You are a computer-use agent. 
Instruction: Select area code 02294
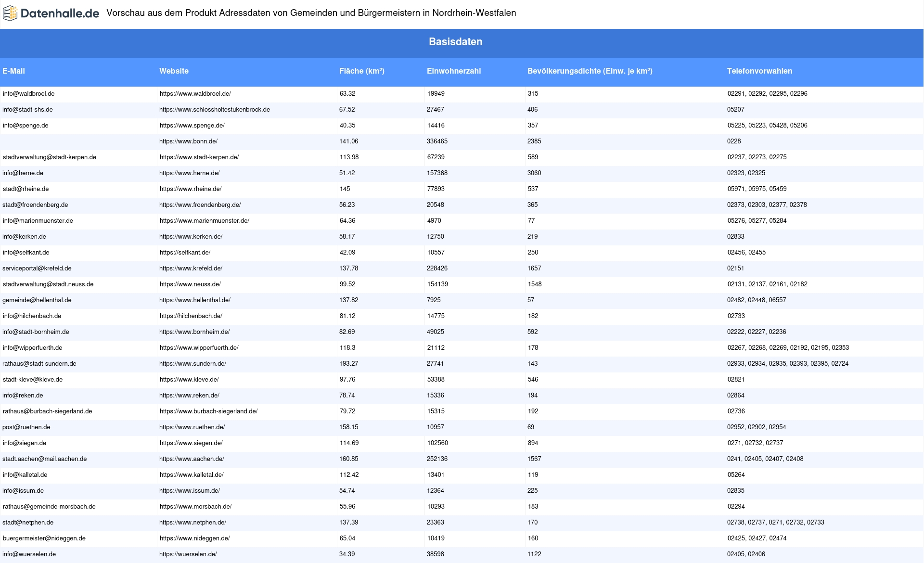tap(736, 507)
